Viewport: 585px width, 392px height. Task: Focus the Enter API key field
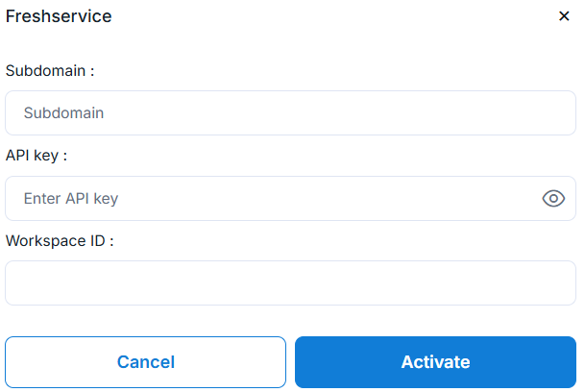coord(269,199)
